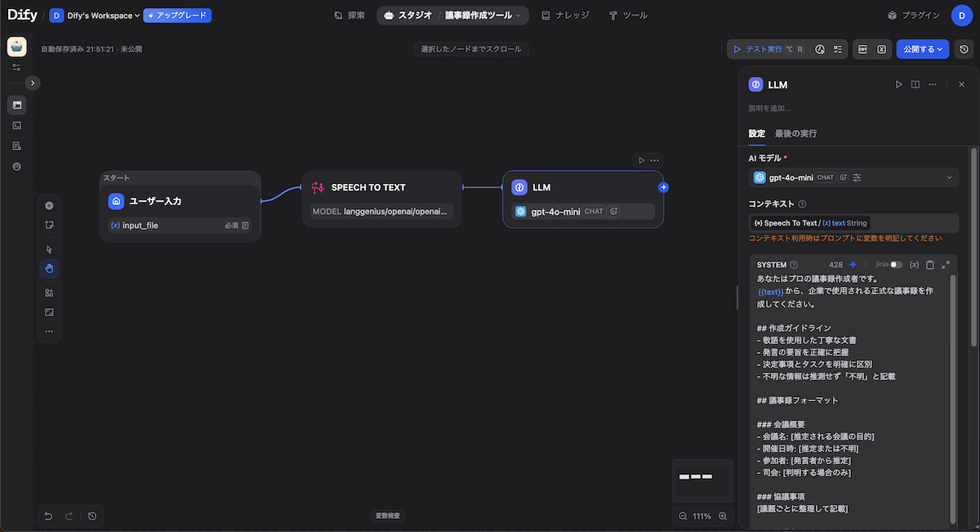Copy the SYSTEM prompt with clipboard icon
The height and width of the screenshot is (532, 980).
tap(930, 265)
